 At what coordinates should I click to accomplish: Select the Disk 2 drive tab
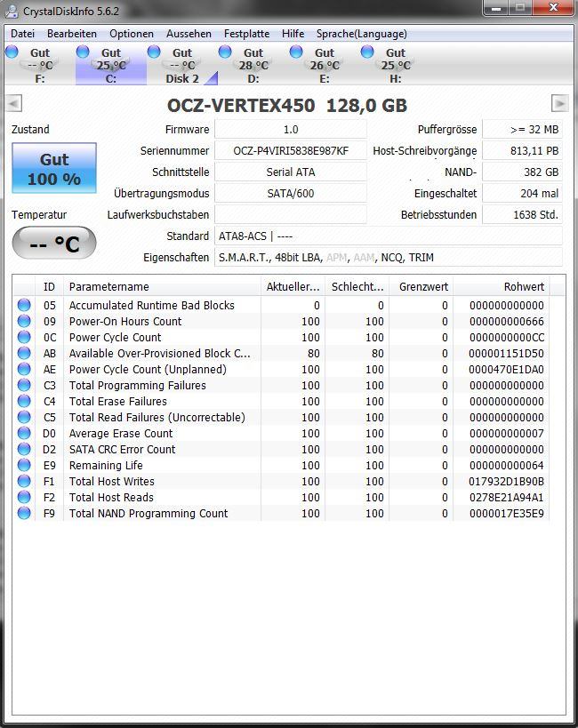(x=182, y=65)
